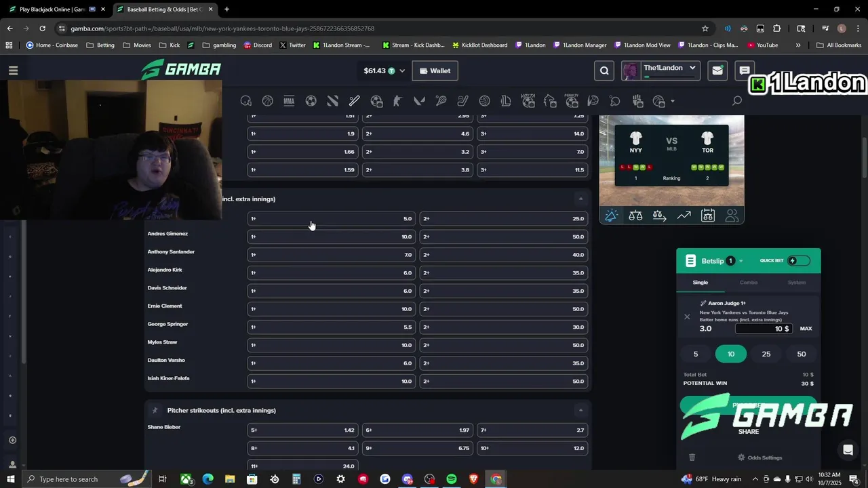Screen dimensions: 868x488
Task: Click the Gamba logo
Action: (181, 70)
